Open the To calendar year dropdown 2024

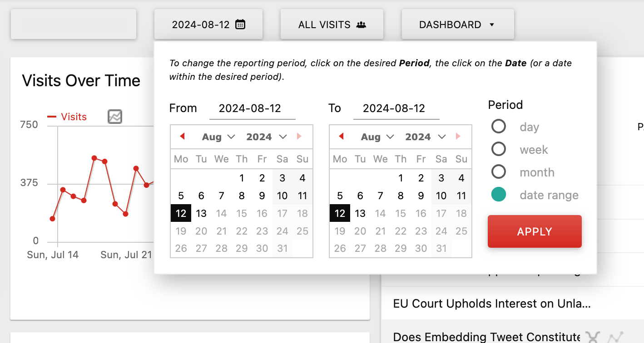coord(426,137)
